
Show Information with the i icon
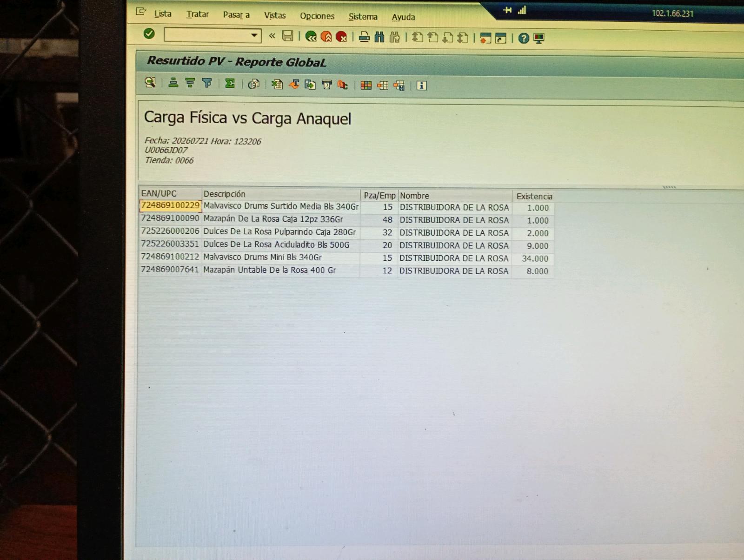click(421, 86)
